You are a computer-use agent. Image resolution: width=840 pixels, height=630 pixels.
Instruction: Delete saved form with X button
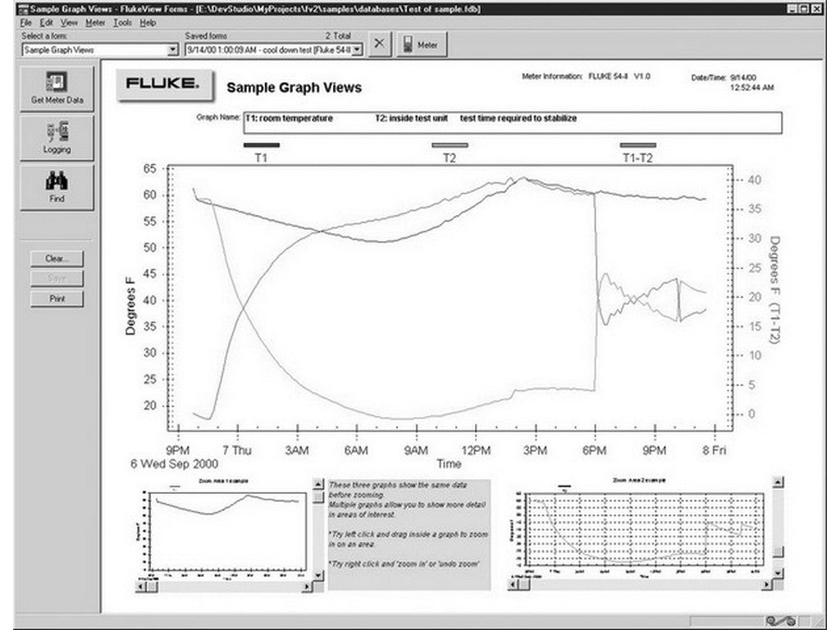coord(378,45)
